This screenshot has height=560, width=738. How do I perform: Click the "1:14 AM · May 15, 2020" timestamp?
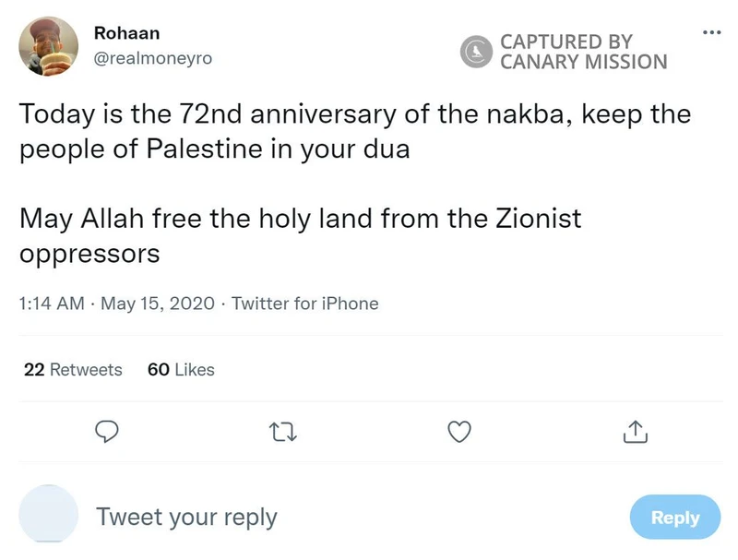pos(116,304)
